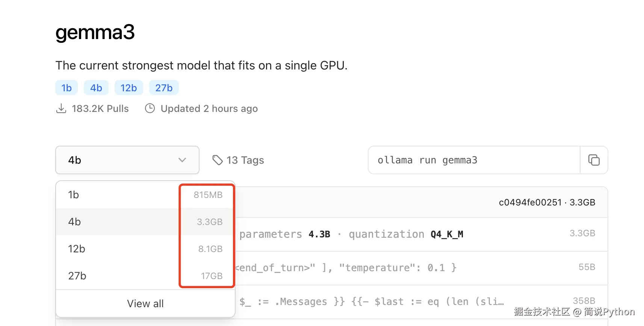The image size is (644, 326).
Task: Click the download icon next to Pulls
Action: pyautogui.click(x=61, y=109)
